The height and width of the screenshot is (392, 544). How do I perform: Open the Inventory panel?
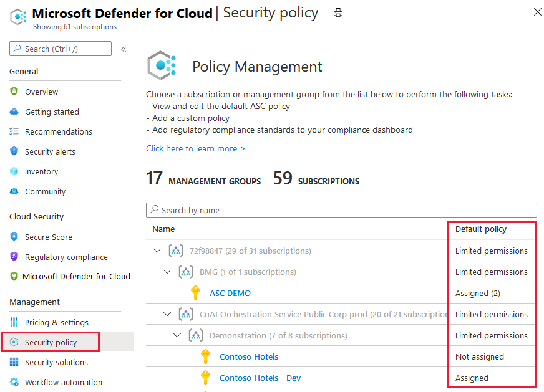[41, 171]
